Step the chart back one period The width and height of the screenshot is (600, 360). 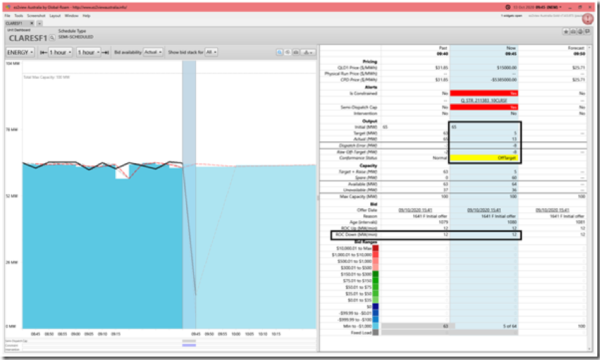click(43, 52)
